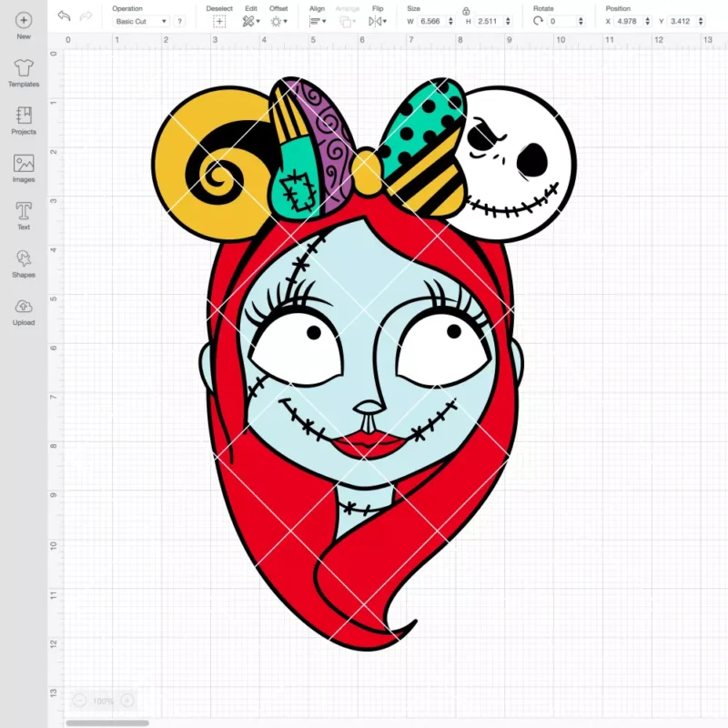Expand the Arrange options
The height and width of the screenshot is (728, 728).
(x=348, y=21)
